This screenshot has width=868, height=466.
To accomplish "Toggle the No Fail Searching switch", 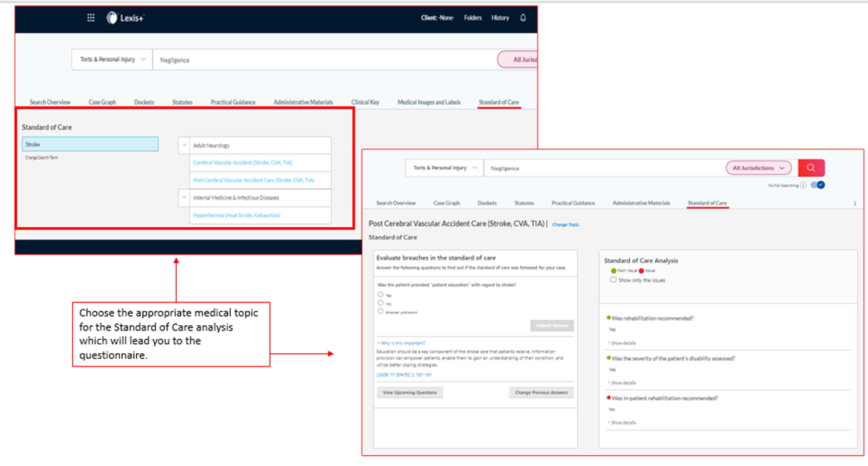I will coord(818,185).
